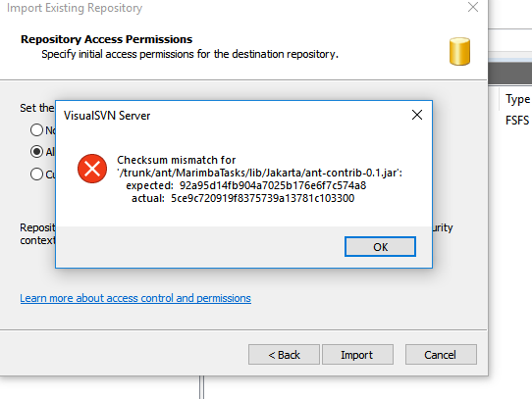Click the yellow repository cylinder icon
Viewport: 532px width, 399px height.
click(x=459, y=51)
